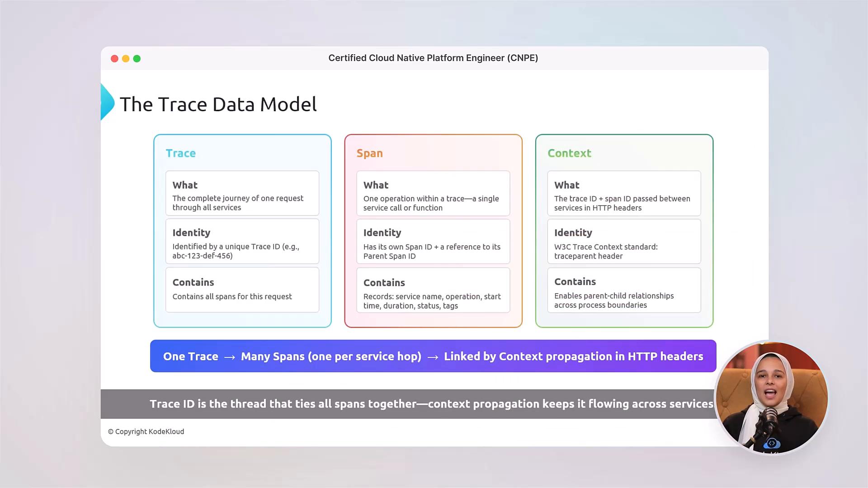Click 'Many Spans (one per service hop)' banner text
868x488 pixels.
click(331, 357)
